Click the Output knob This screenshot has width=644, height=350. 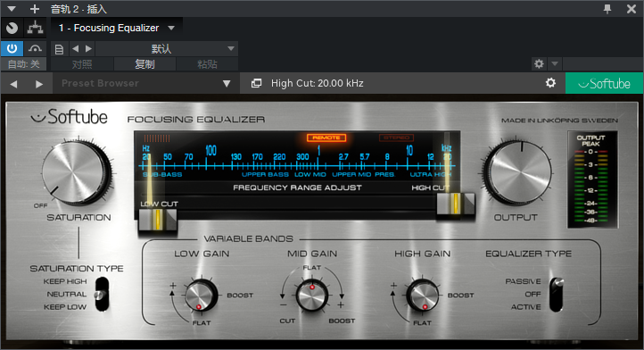point(518,173)
